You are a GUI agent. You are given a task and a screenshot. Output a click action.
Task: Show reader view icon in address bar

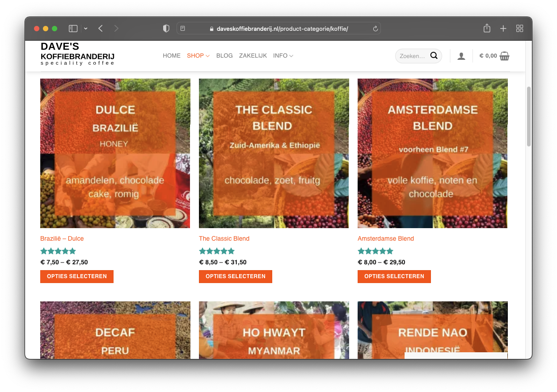[x=183, y=29]
